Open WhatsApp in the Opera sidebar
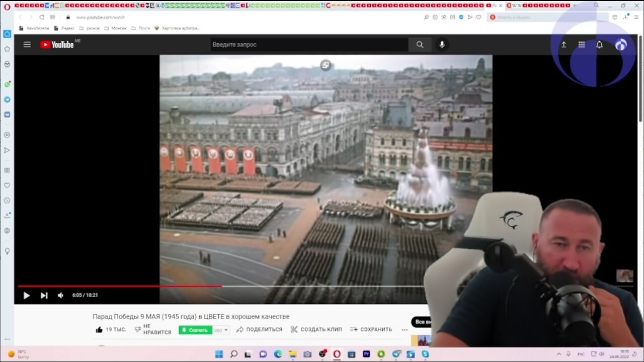 [7, 84]
